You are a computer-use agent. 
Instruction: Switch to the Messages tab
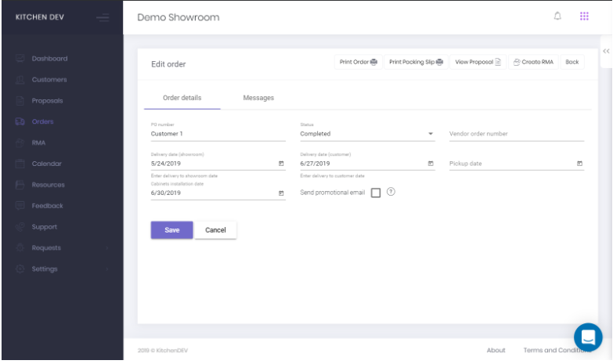[258, 98]
